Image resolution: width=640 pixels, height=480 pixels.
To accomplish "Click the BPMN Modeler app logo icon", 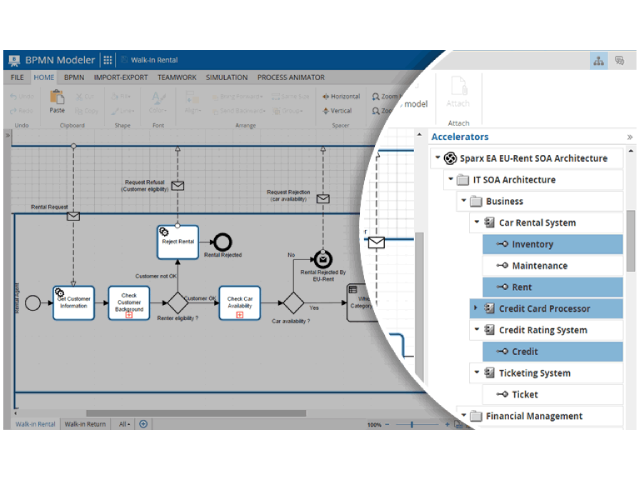I will click(x=14, y=60).
